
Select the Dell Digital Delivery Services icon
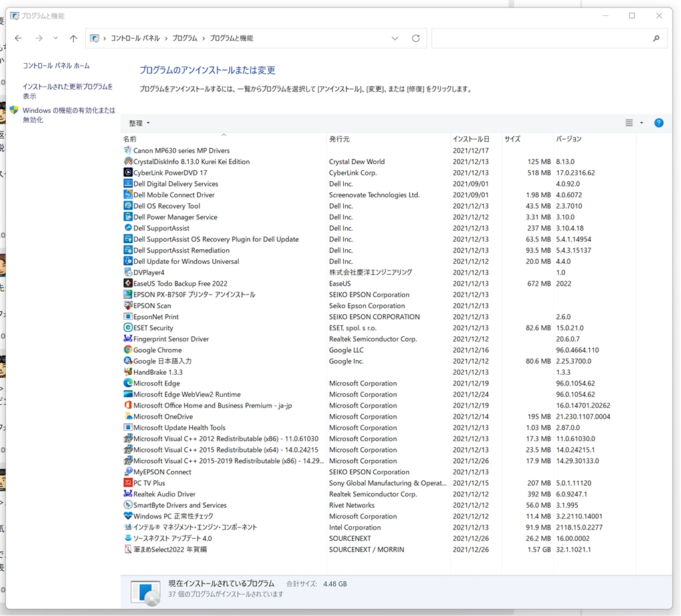point(128,183)
